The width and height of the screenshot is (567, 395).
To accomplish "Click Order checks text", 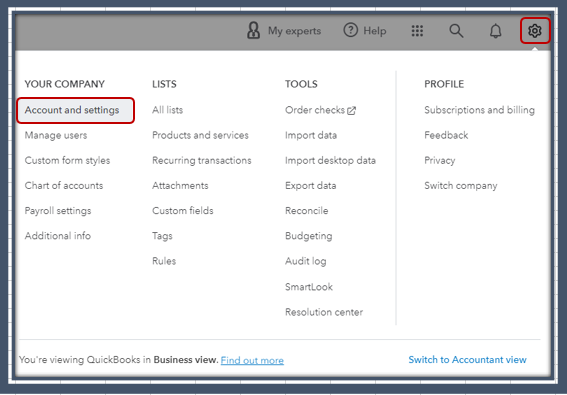I will point(315,110).
